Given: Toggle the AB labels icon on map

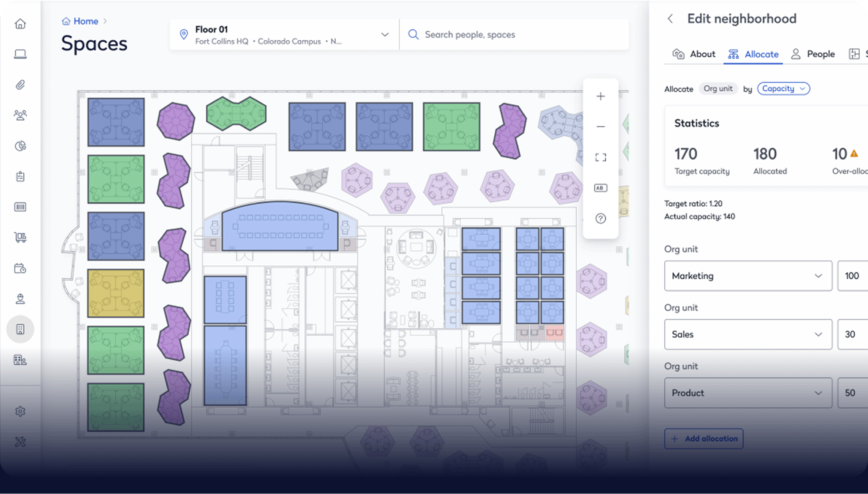Looking at the screenshot, I should point(600,188).
